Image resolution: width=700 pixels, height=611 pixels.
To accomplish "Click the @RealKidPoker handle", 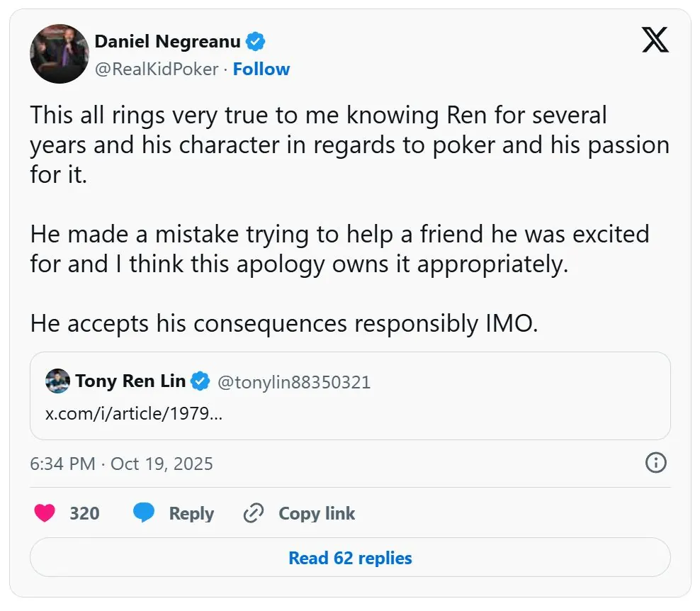I will (156, 69).
